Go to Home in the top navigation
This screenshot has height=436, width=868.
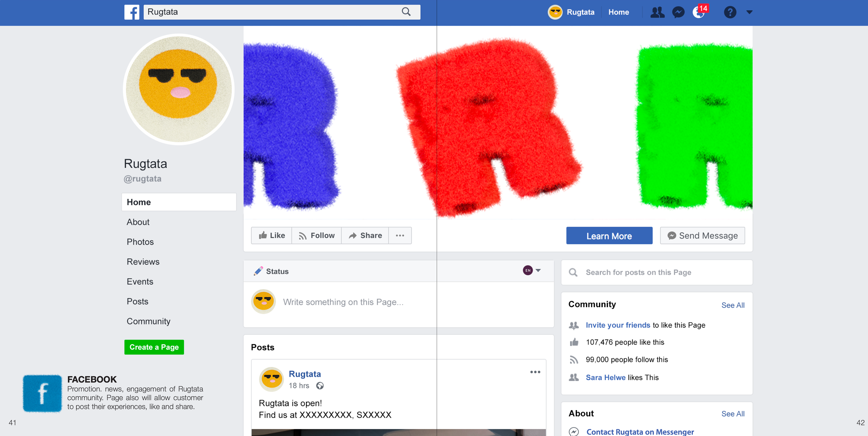(619, 12)
